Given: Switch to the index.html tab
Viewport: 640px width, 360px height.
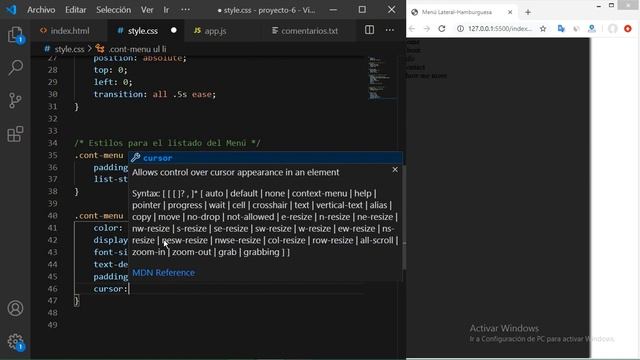Looking at the screenshot, I should [69, 31].
